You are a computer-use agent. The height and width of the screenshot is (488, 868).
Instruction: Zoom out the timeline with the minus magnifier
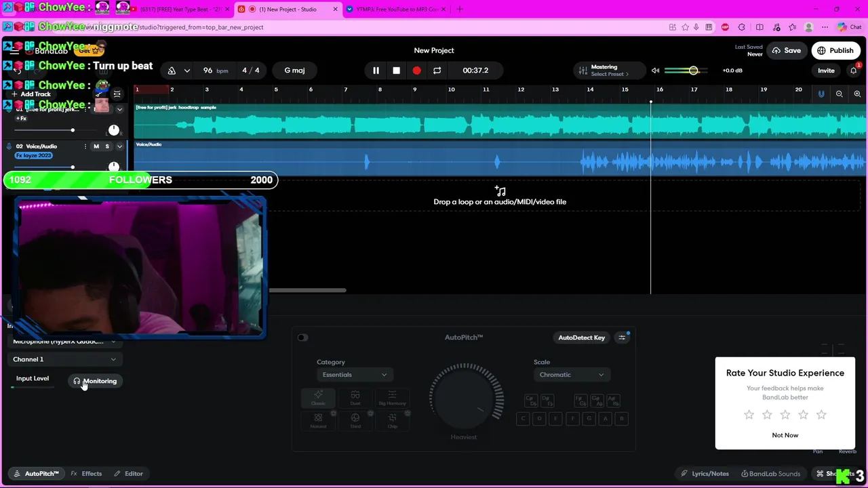click(x=840, y=94)
